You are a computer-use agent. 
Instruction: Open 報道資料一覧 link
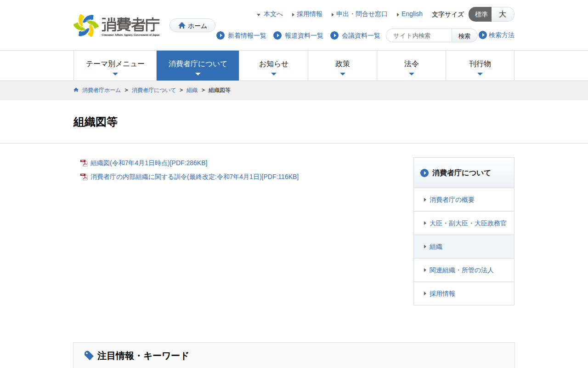[304, 35]
